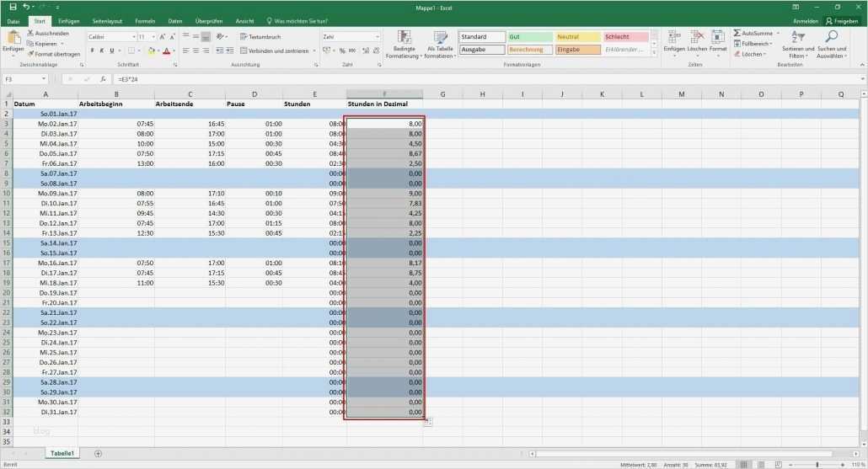The height and width of the screenshot is (469, 868).
Task: Add a new sheet with the plus icon
Action: (x=98, y=454)
